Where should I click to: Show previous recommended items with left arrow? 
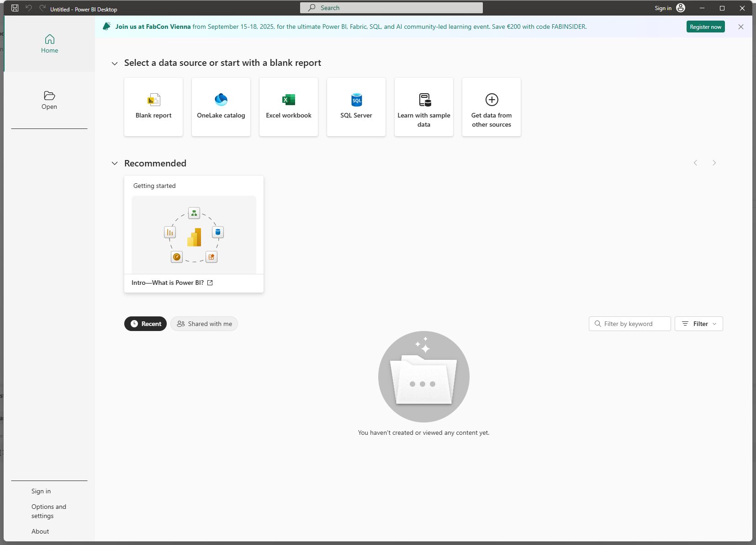click(x=695, y=163)
